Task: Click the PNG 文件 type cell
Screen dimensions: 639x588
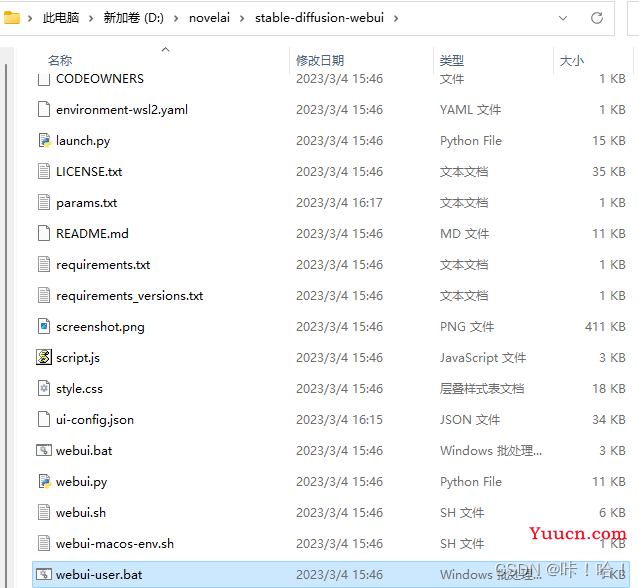Action: click(467, 326)
